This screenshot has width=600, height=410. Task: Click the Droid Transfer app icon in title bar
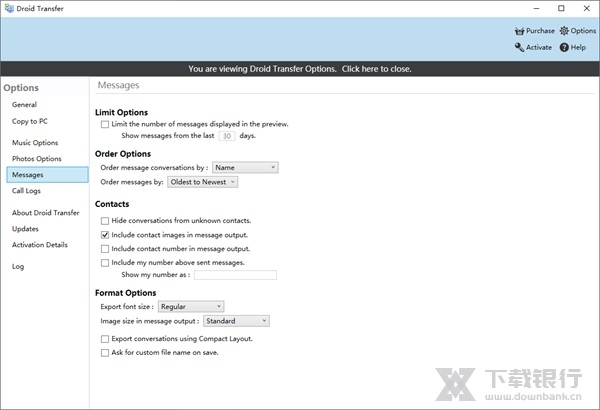click(9, 7)
